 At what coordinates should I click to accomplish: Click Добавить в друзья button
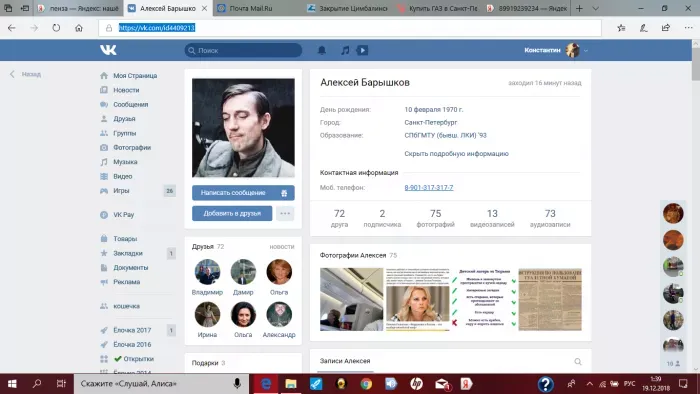click(x=232, y=213)
